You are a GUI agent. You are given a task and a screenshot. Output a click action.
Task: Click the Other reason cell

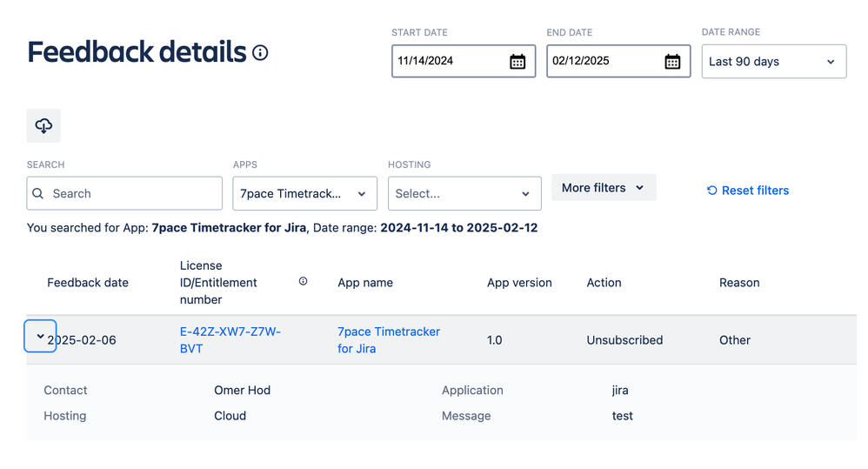coord(735,340)
